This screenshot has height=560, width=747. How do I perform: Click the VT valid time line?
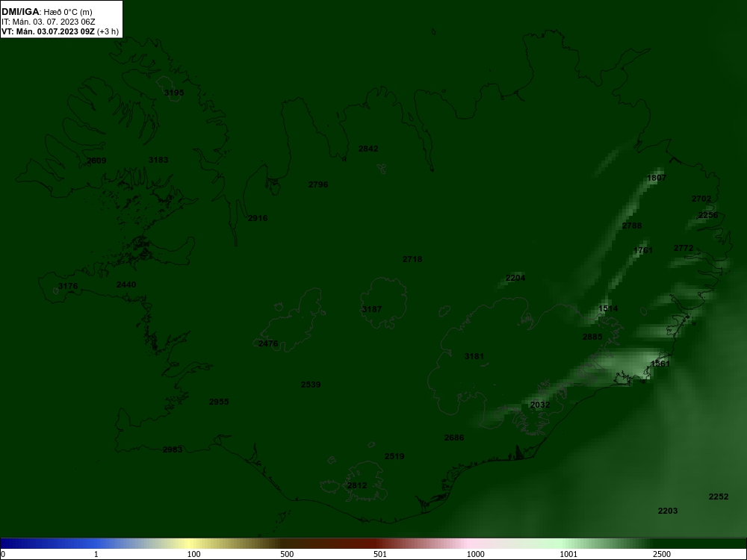coord(60,32)
